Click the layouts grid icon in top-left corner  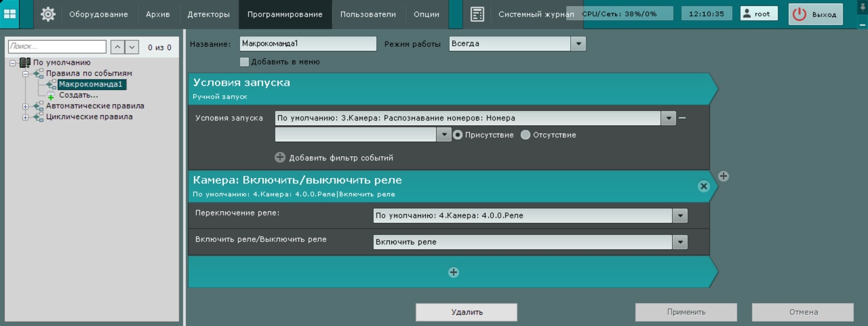coord(10,14)
